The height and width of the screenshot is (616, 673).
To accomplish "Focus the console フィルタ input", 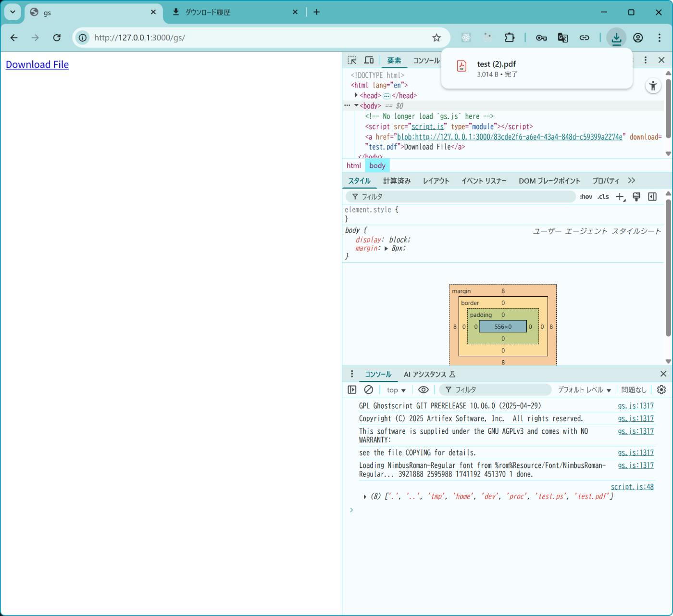I will coord(495,390).
